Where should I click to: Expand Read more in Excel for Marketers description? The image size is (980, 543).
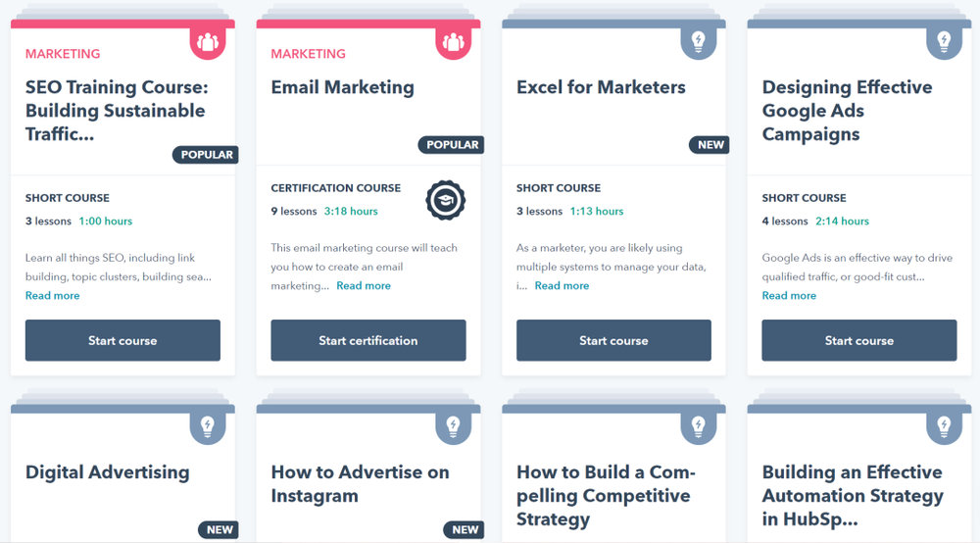pos(562,285)
